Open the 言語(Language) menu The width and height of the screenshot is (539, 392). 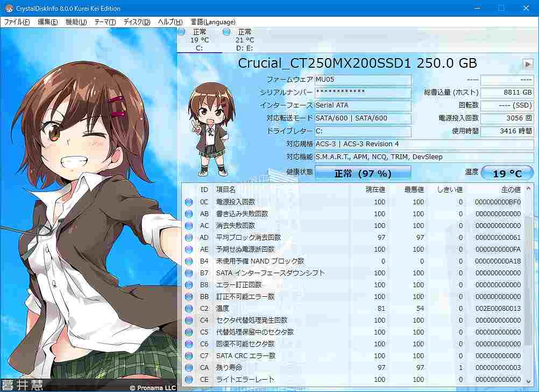point(213,22)
